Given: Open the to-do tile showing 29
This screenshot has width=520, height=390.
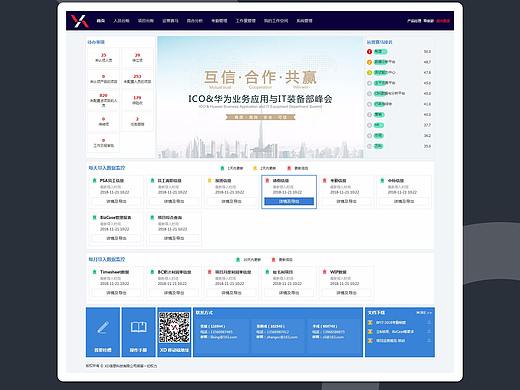Looking at the screenshot, I should coord(137,58).
